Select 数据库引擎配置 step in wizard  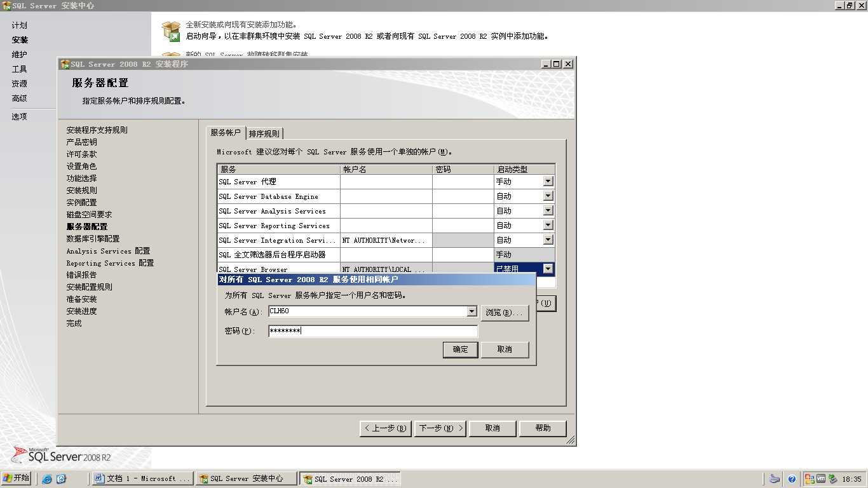[93, 239]
